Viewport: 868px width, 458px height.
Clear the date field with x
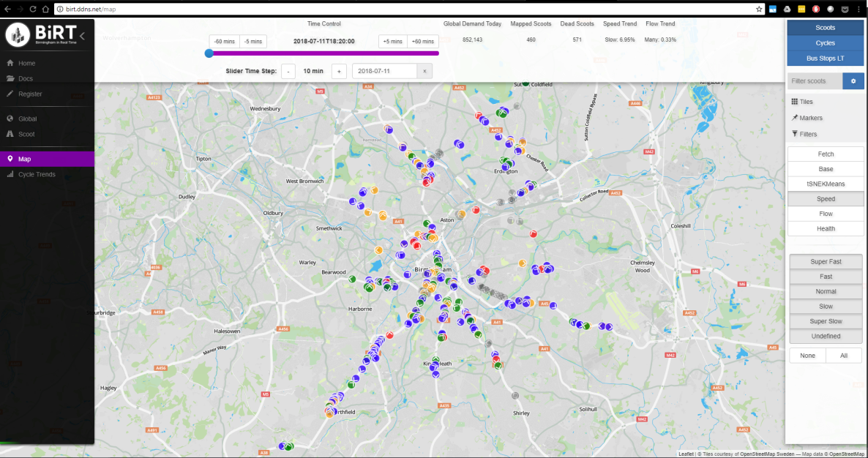424,72
